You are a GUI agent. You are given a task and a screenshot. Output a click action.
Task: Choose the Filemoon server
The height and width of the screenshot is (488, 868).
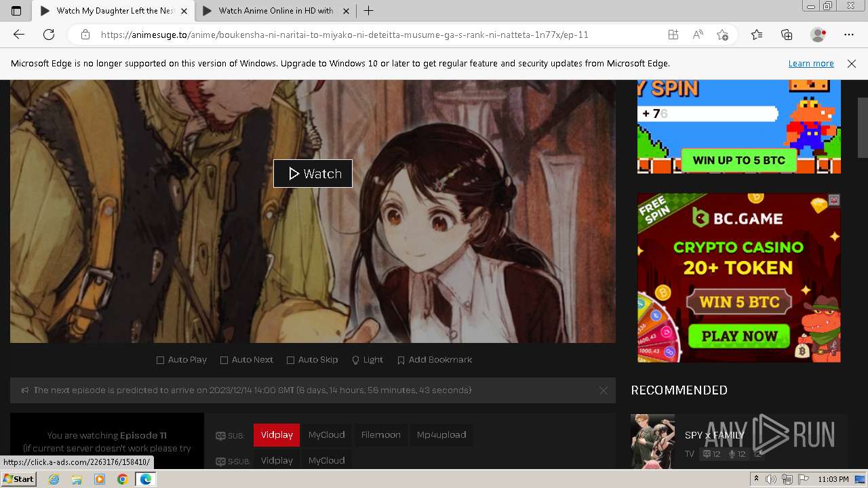point(381,435)
